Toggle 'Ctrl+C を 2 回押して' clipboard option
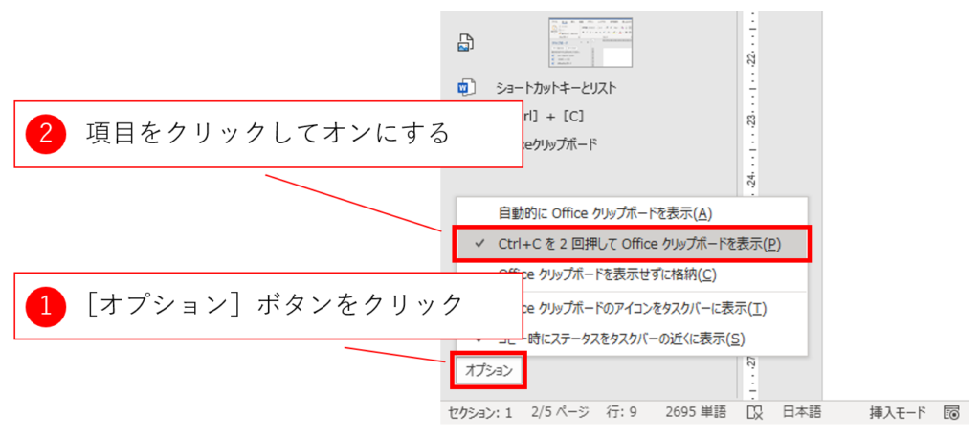Viewport: 980px width, 438px height. pos(639,244)
